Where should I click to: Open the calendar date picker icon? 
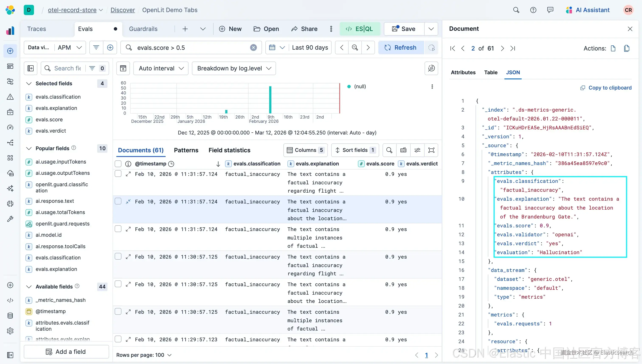[x=272, y=48]
